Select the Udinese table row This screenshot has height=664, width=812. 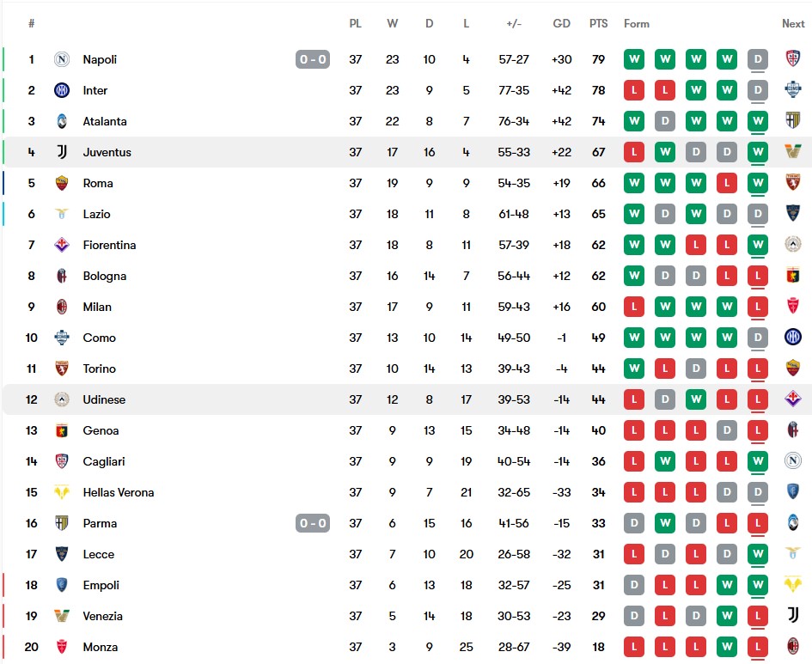click(x=406, y=399)
